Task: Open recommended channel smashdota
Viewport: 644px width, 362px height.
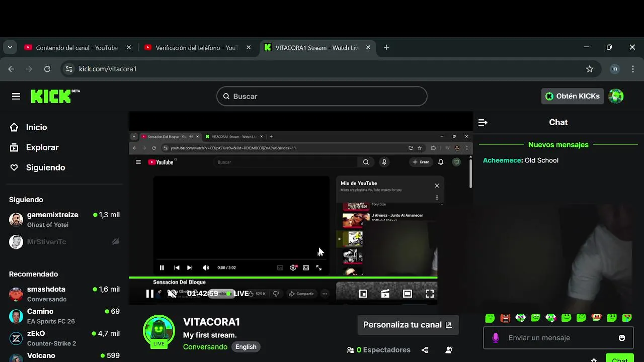Action: pyautogui.click(x=64, y=294)
